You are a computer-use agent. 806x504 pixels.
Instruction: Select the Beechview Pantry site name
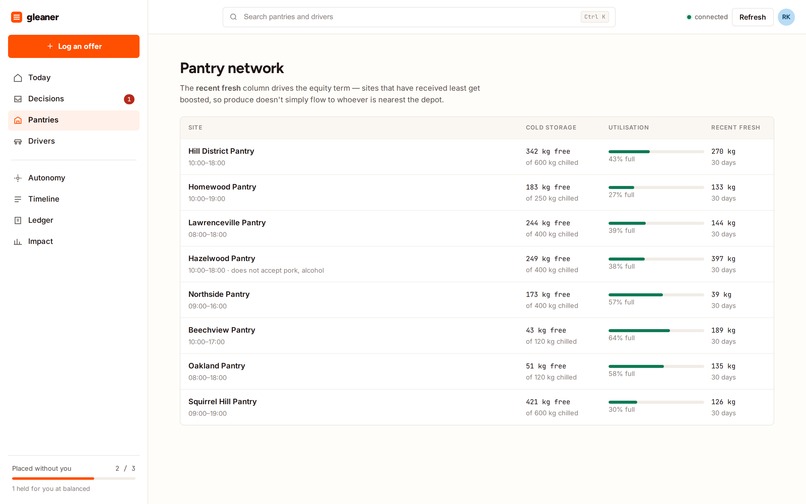pyautogui.click(x=222, y=330)
